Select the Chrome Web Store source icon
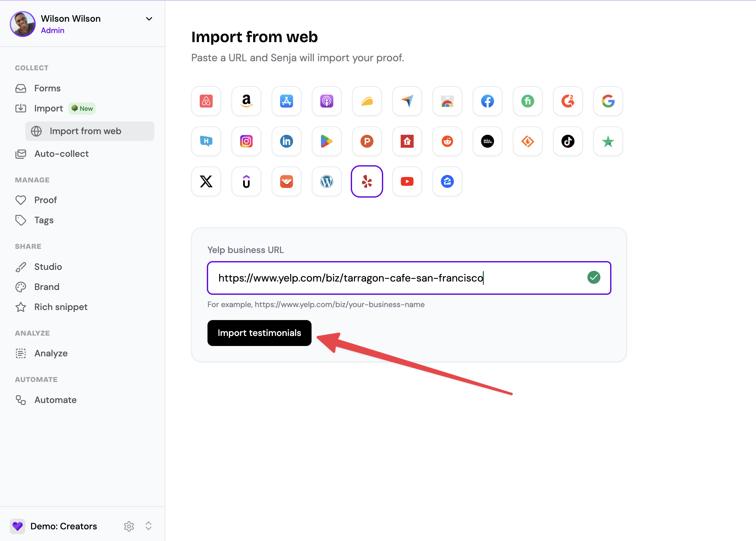 point(447,101)
